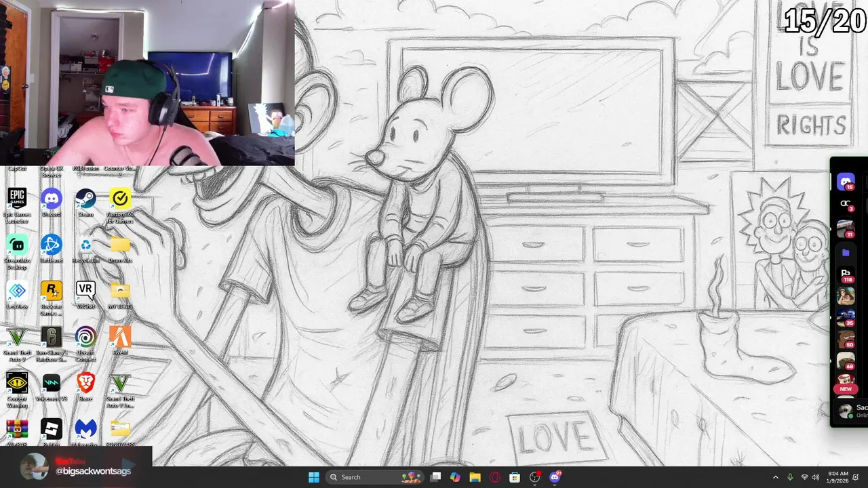Open the Malwarebytes desktop icon
Screen dimensions: 868x488
(85, 432)
